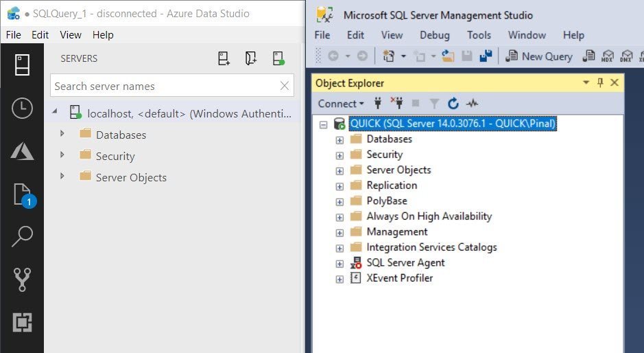644x353 pixels.
Task: Click the New Server Group icon
Action: (251, 58)
